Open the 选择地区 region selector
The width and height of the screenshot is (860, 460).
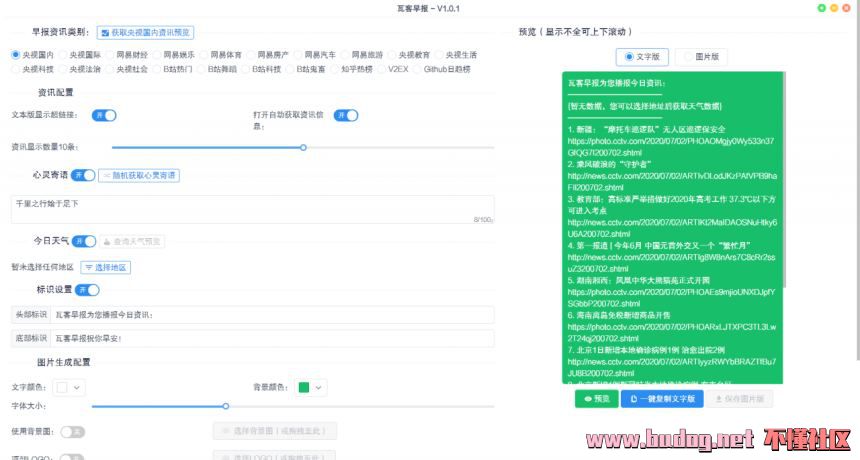point(106,268)
